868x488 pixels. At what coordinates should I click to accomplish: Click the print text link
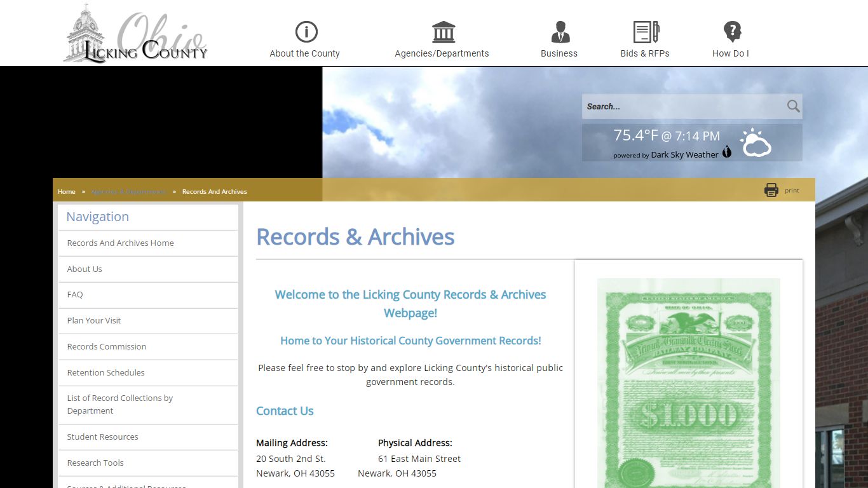[x=792, y=190]
